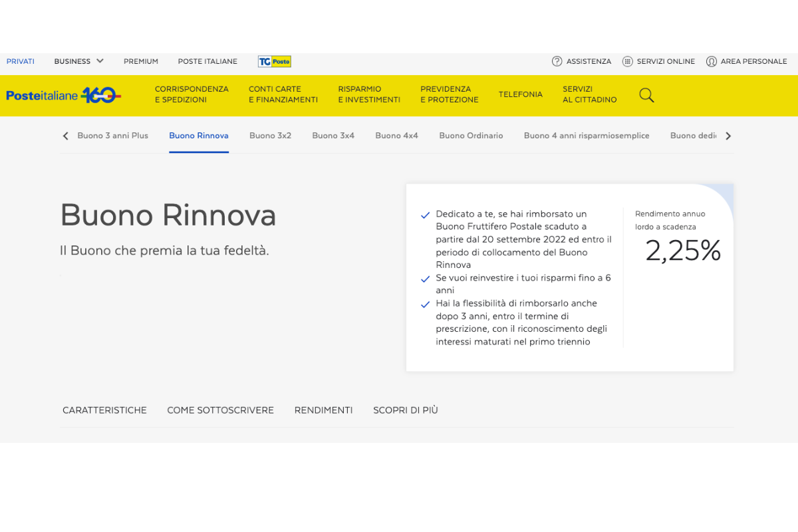Open the SERVIZI ONLINE grid icon
This screenshot has height=532, width=798.
[626, 61]
